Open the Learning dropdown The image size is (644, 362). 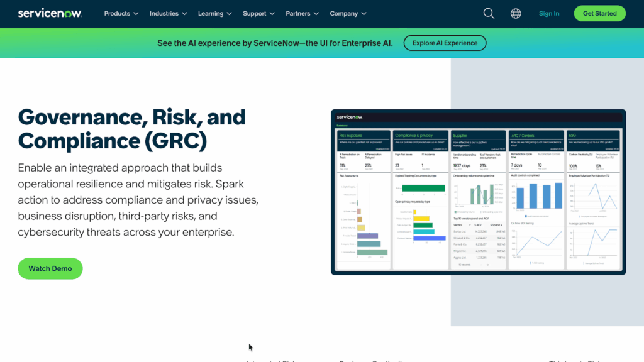coord(214,13)
